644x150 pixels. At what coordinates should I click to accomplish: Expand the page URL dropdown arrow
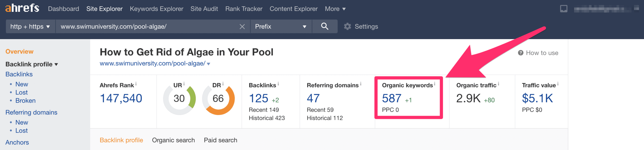[209, 64]
